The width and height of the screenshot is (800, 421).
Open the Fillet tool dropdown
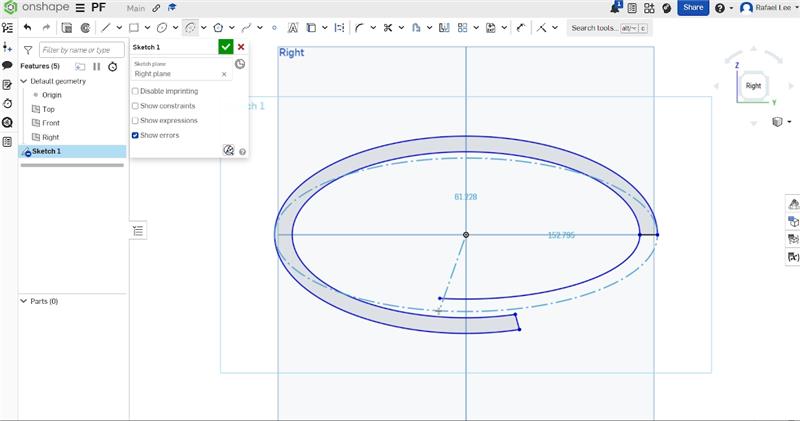coord(373,28)
